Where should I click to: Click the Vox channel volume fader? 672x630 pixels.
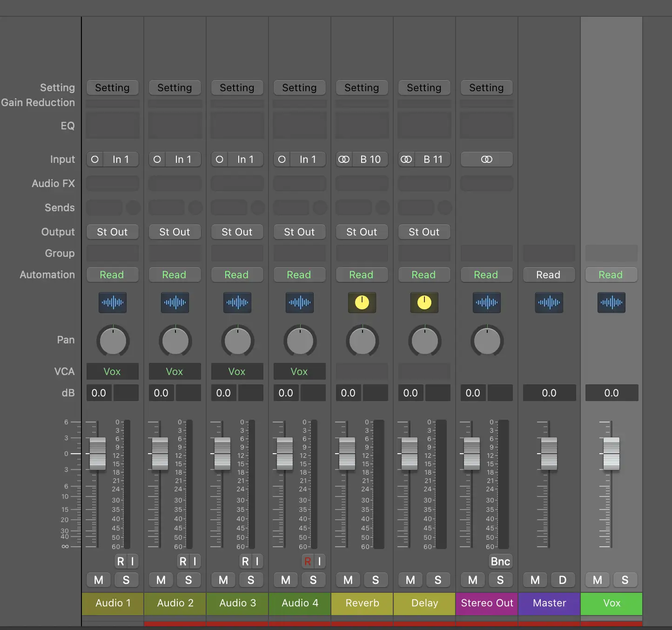click(611, 454)
